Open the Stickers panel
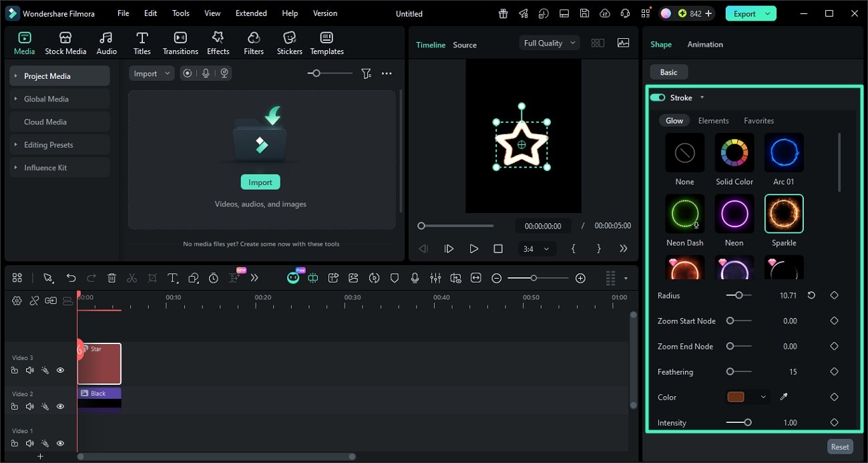The image size is (868, 463). 289,43
